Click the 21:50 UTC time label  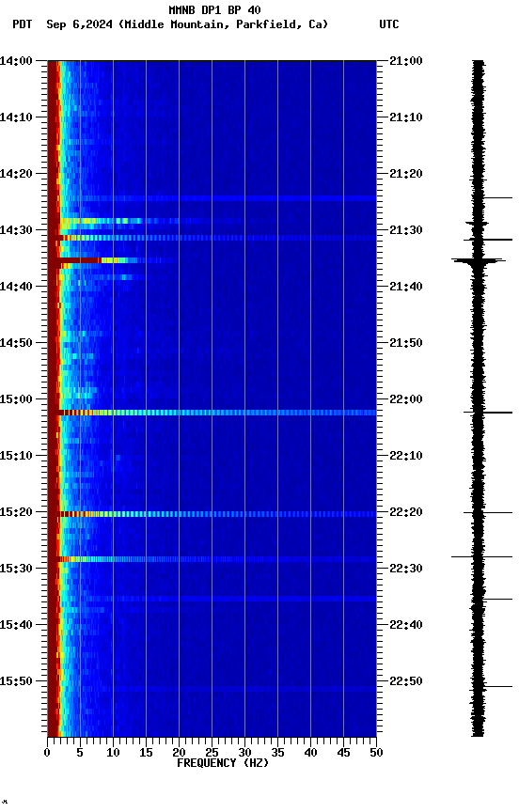point(406,343)
